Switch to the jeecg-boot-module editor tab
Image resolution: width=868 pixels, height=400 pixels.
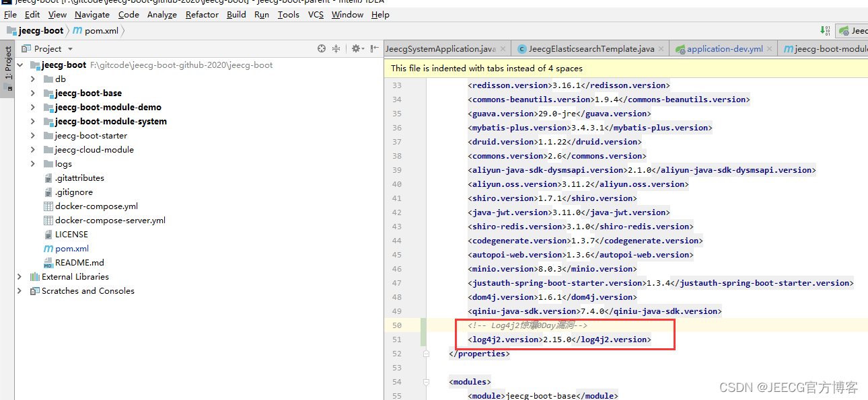click(823, 49)
